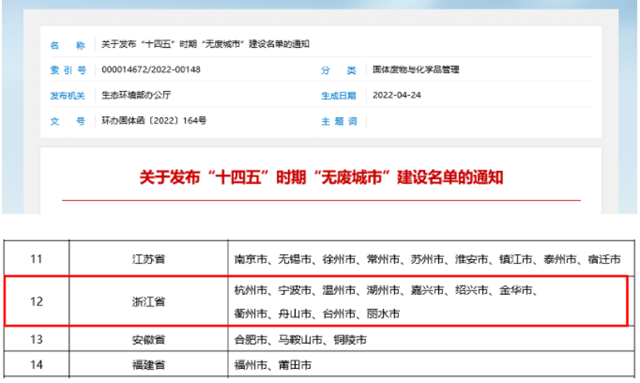Click the 福建省 province cell
640x383 pixels.
click(x=149, y=365)
